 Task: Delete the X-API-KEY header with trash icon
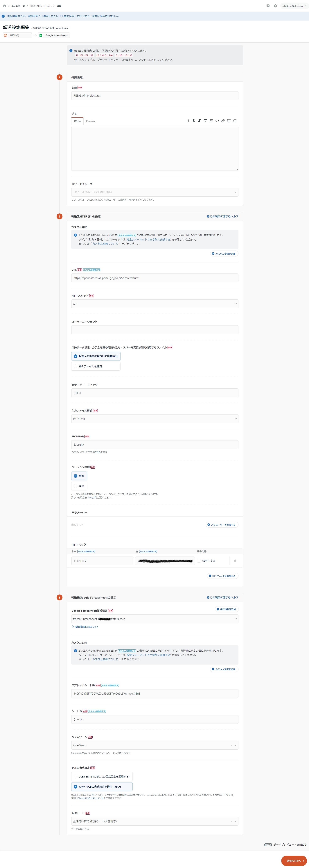point(235,561)
